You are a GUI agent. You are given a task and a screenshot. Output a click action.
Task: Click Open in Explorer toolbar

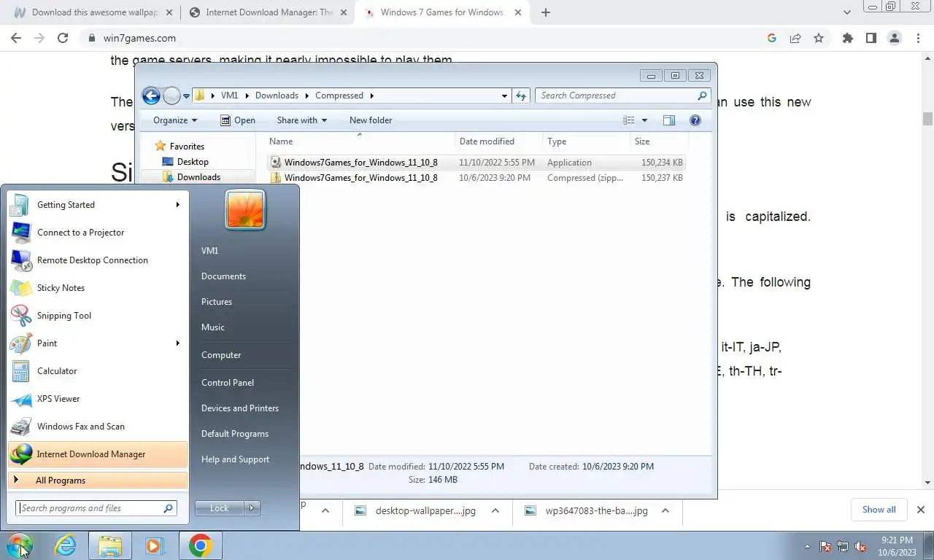238,120
